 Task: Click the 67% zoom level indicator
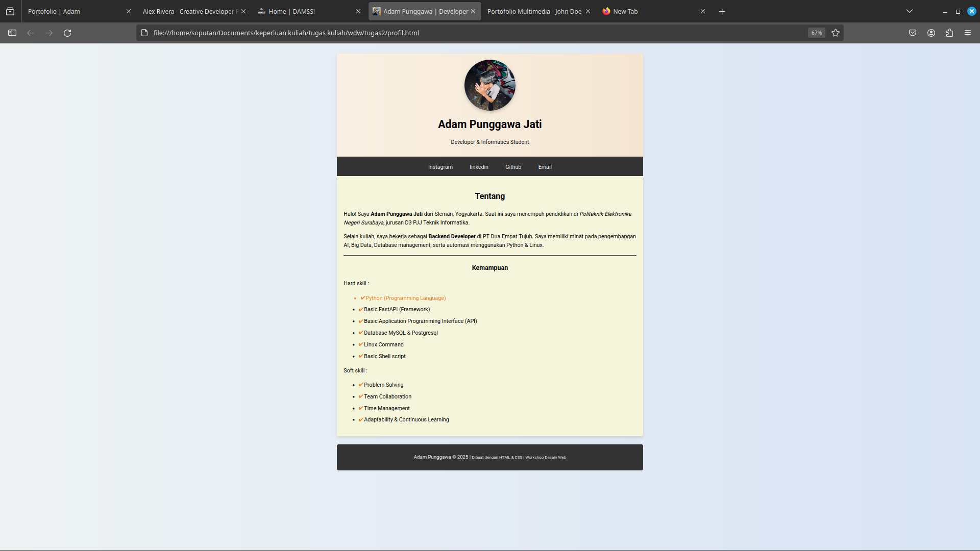coord(816,33)
